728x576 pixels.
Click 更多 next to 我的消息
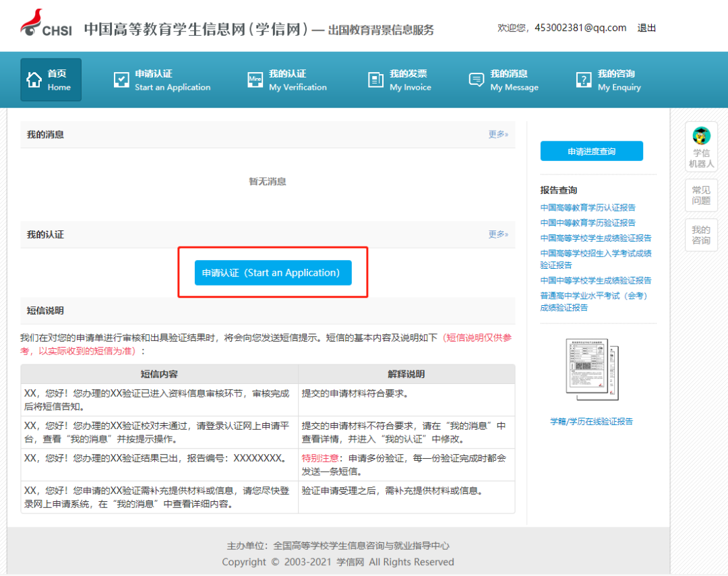(x=497, y=134)
